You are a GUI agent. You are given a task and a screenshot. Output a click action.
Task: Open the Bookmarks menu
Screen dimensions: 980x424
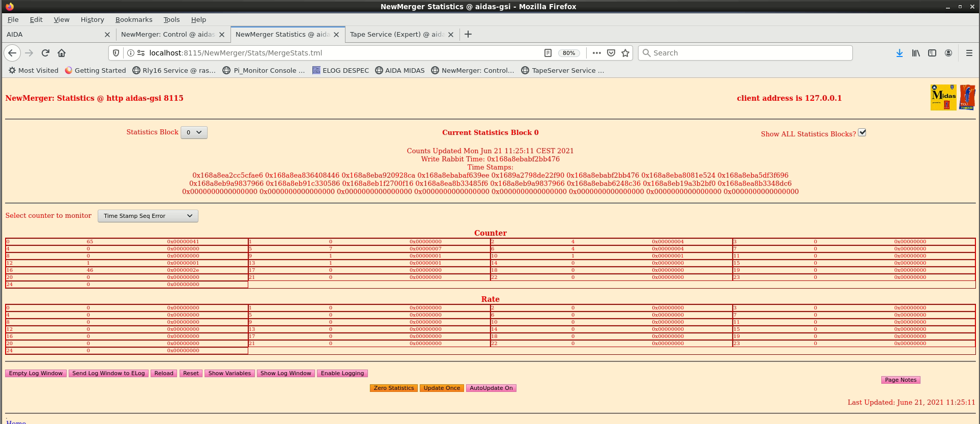point(133,19)
